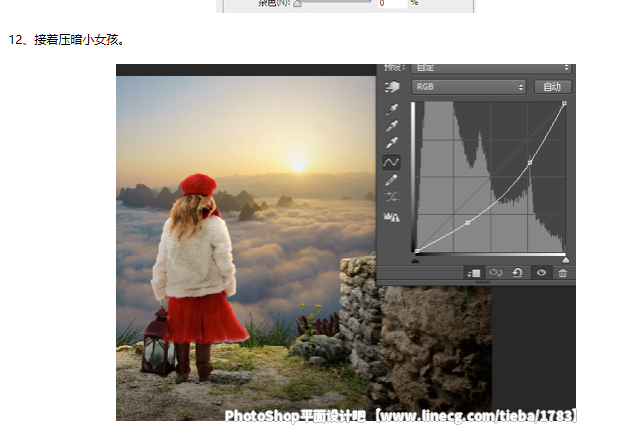The width and height of the screenshot is (633, 435).
Task: Open the preset dropdown showing 自定
Action: (x=492, y=68)
